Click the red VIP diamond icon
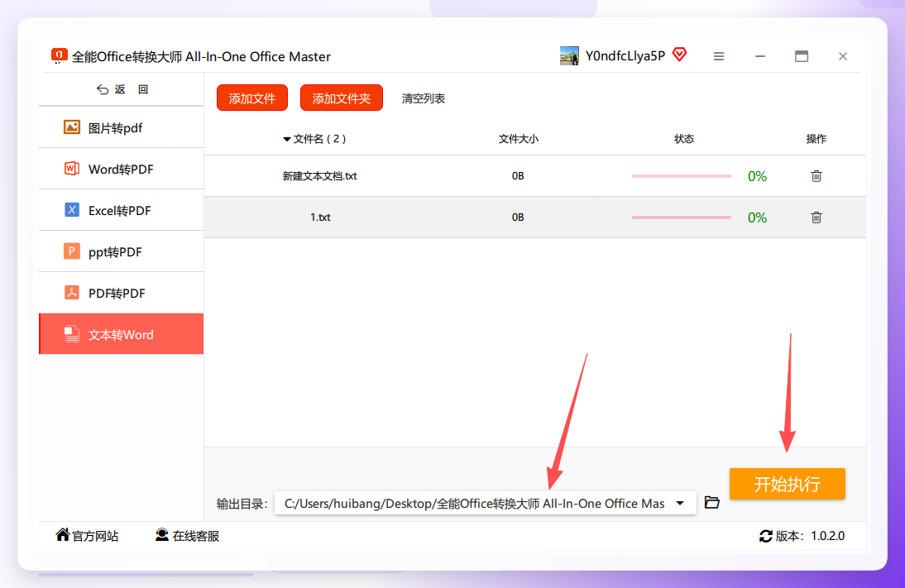This screenshot has width=905, height=588. click(x=680, y=55)
